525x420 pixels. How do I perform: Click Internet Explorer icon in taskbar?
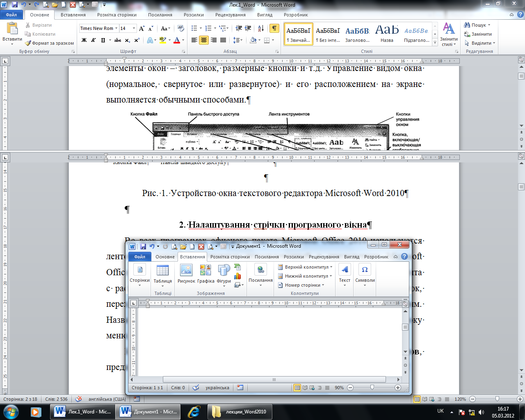click(194, 411)
